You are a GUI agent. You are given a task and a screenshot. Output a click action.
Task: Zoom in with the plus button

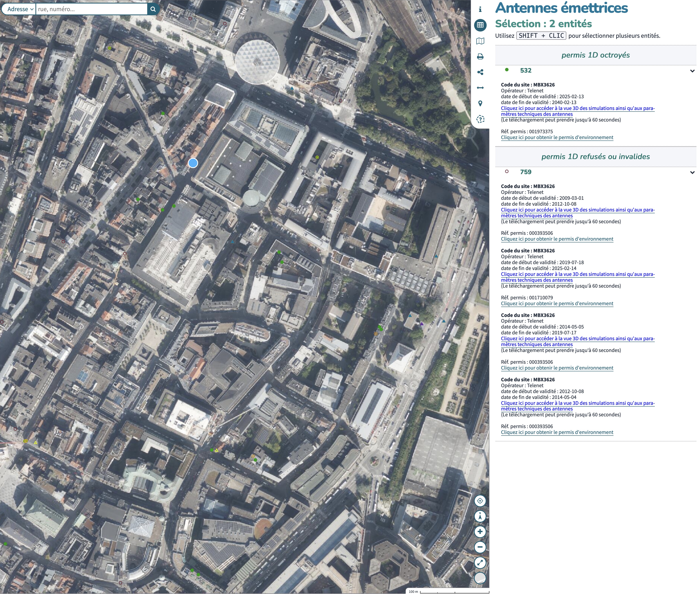pos(480,532)
